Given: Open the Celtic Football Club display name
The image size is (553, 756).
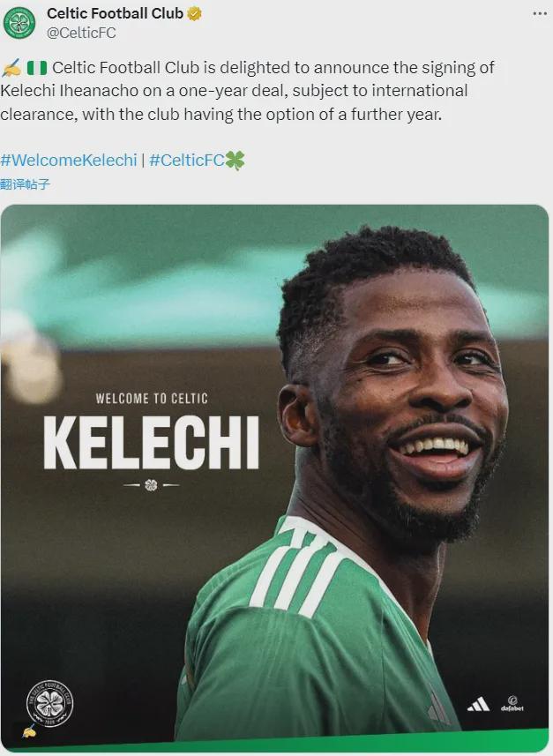Looking at the screenshot, I should [x=115, y=13].
